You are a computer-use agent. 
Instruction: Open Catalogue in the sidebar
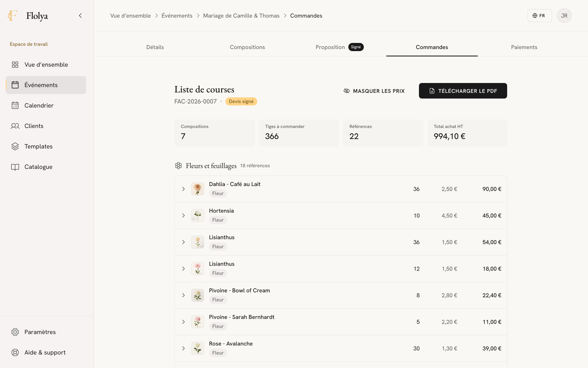pos(46,167)
